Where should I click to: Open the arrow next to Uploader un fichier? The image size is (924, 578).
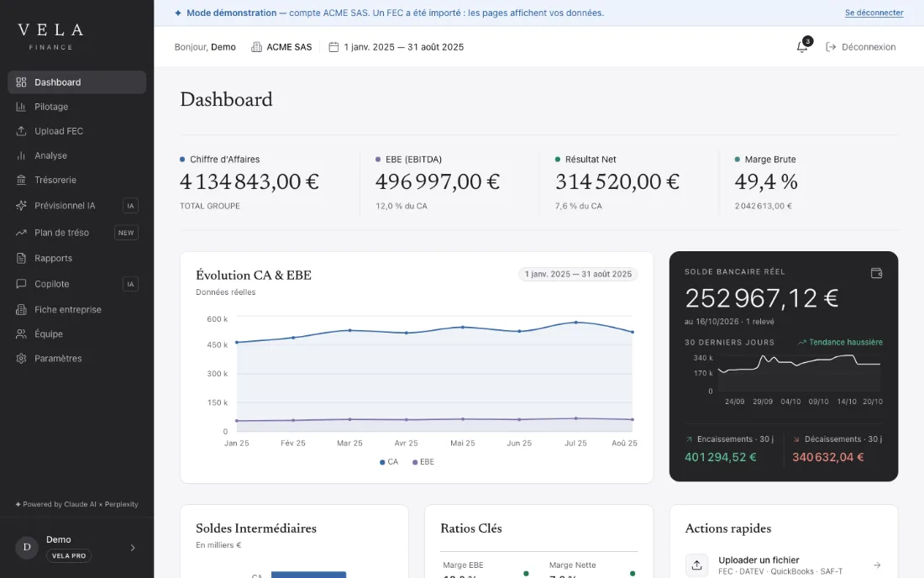pyautogui.click(x=877, y=565)
